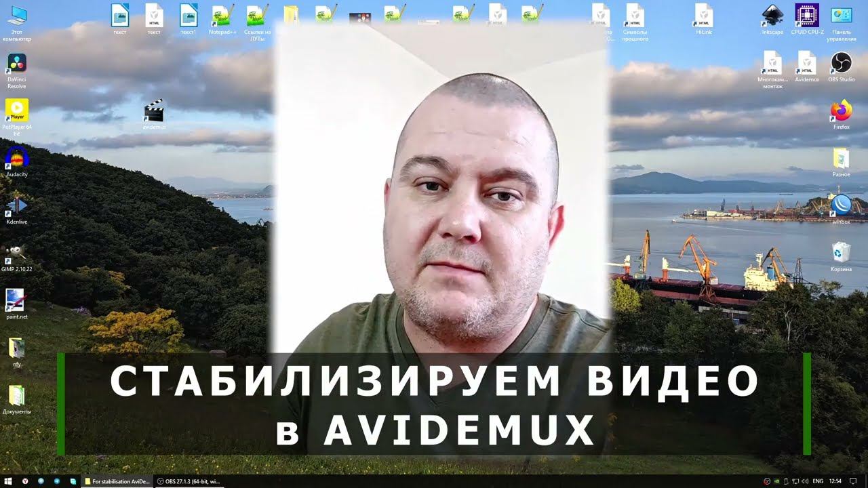Select the PotPlayer 64 bit shortcut
Viewport: 868px width, 488px height.
click(x=16, y=117)
